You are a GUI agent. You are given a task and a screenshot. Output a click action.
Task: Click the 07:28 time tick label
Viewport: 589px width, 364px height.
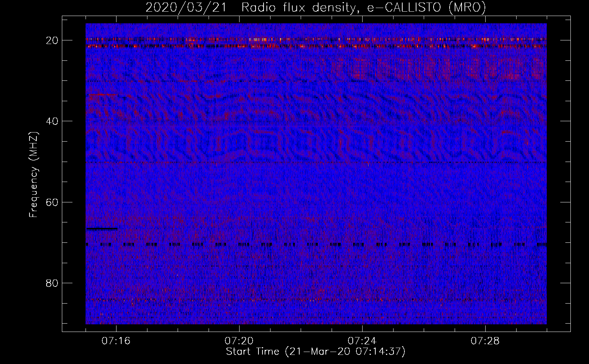point(485,341)
